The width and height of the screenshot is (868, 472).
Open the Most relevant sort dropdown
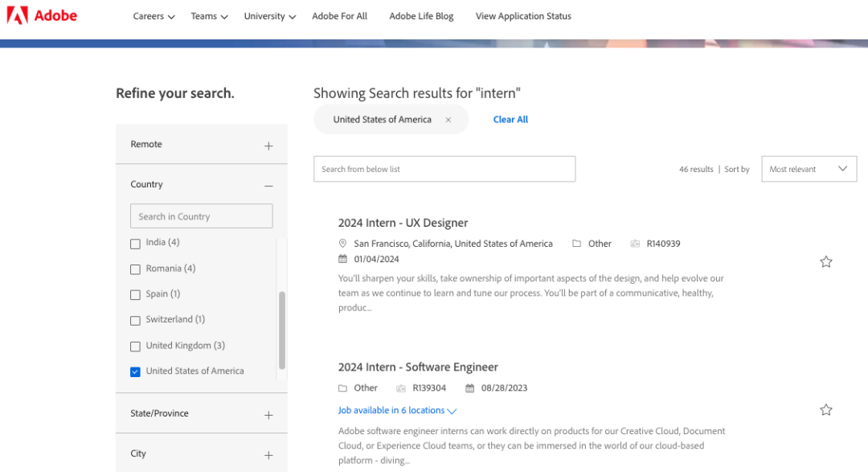click(809, 169)
